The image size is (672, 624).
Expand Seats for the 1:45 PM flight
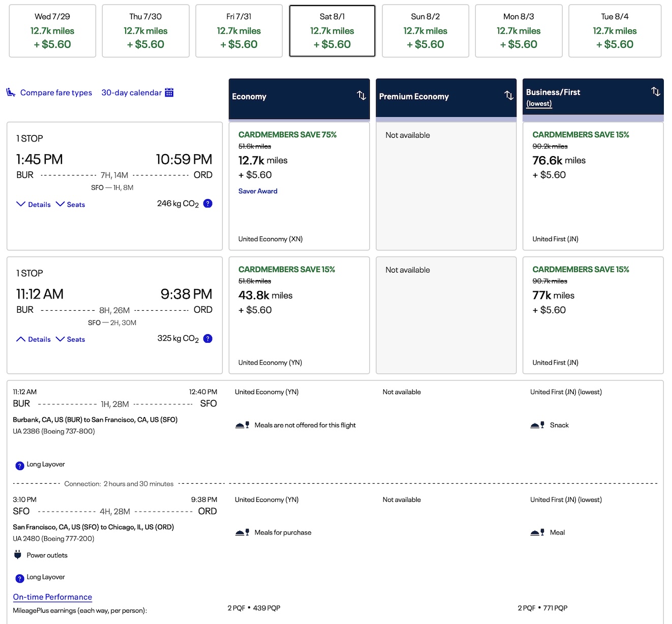click(x=70, y=204)
